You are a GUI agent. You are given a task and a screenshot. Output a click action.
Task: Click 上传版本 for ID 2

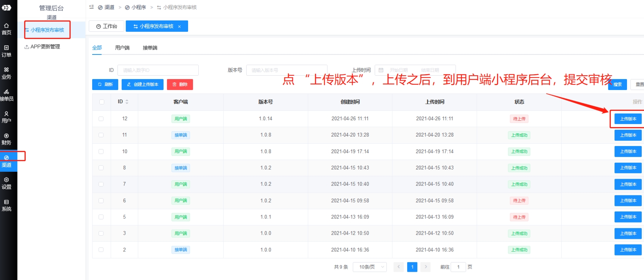(x=628, y=250)
